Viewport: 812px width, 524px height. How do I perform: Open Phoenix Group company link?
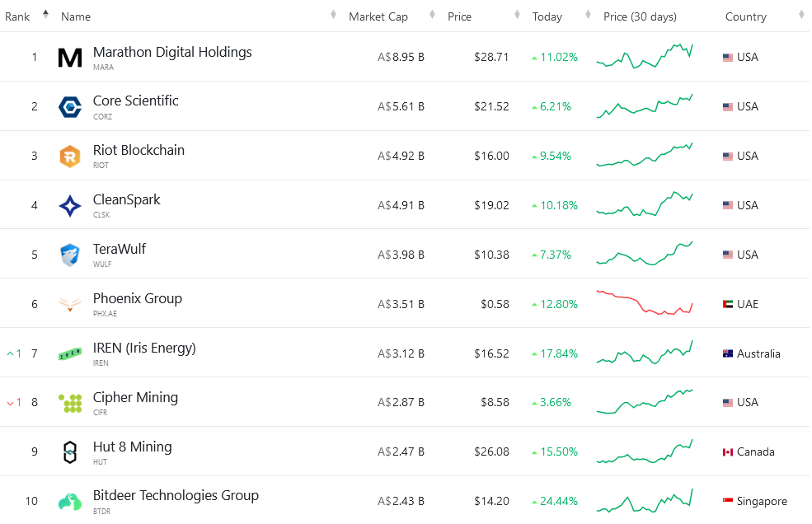tap(138, 299)
